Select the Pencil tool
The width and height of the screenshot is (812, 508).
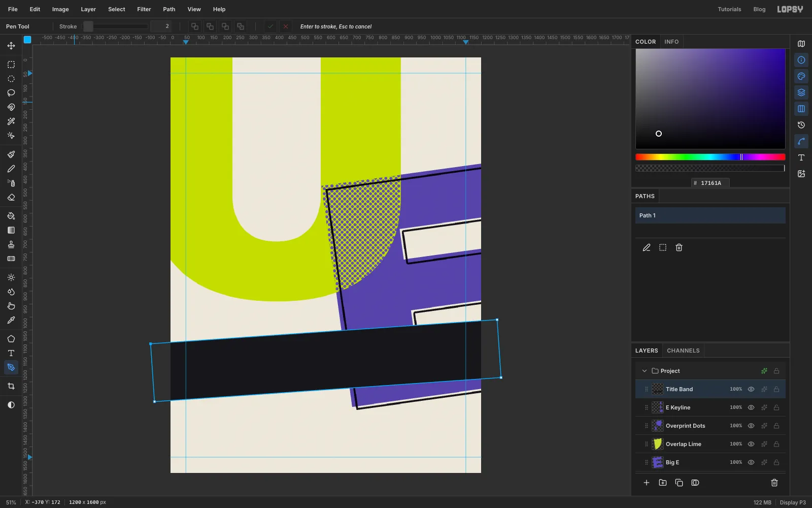11,169
